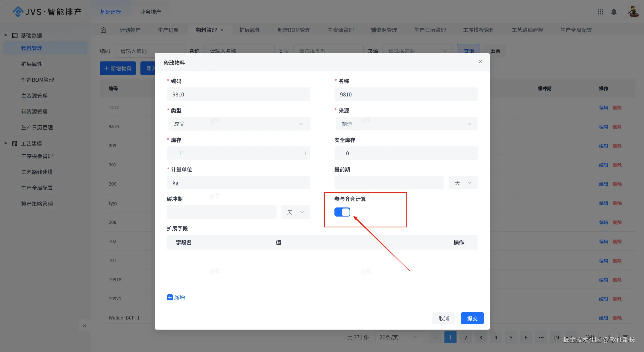
Task: Decrease 库存 with the minus icon
Action: coord(172,153)
